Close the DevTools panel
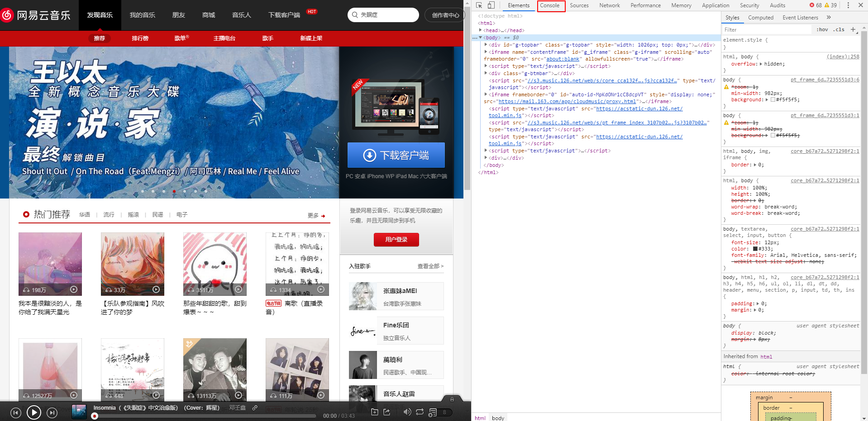868x421 pixels. (x=860, y=5)
